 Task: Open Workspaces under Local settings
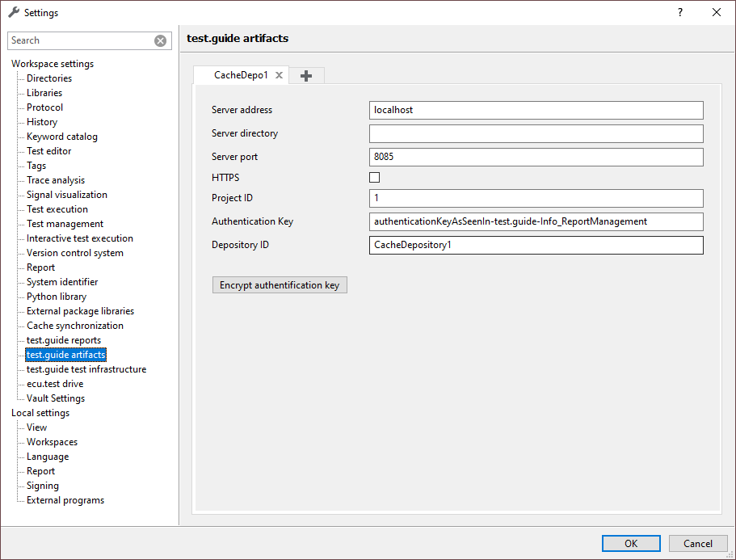[52, 442]
